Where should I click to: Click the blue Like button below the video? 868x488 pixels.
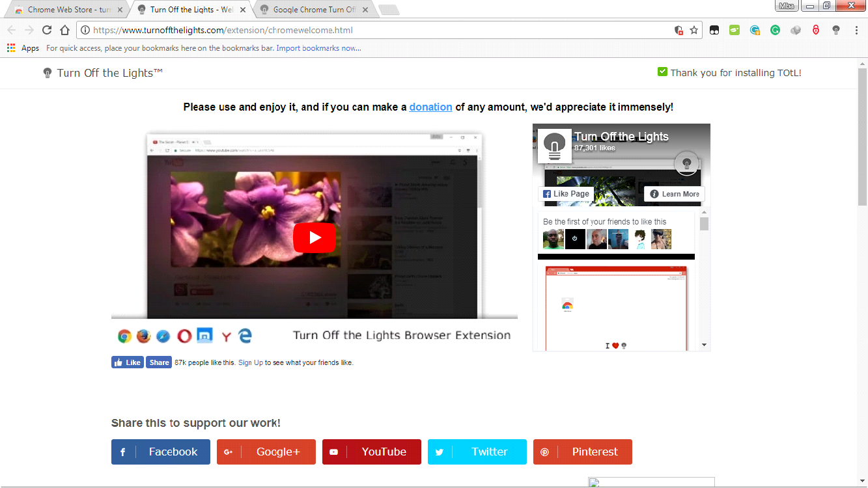pos(127,362)
